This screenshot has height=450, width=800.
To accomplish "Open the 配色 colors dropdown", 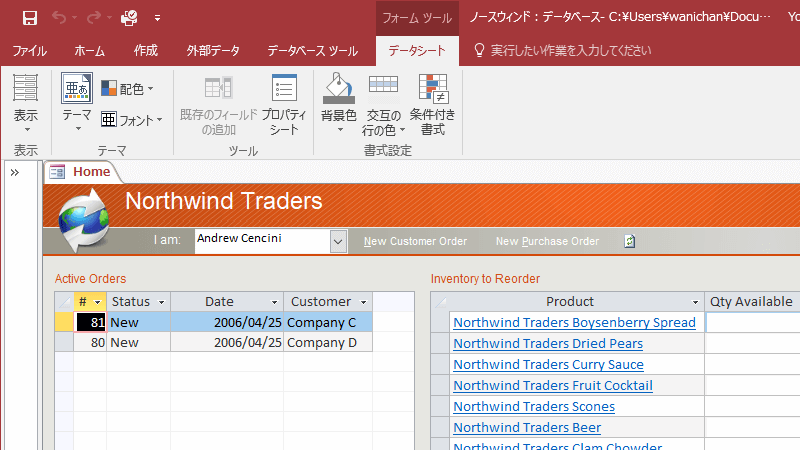I will (127, 89).
